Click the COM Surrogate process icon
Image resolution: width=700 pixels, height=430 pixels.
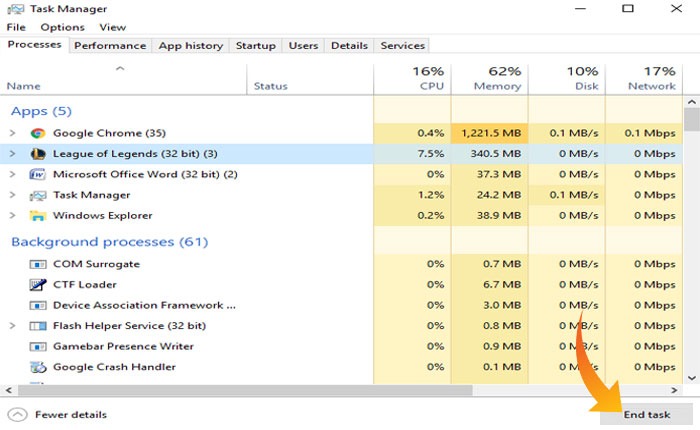click(38, 264)
